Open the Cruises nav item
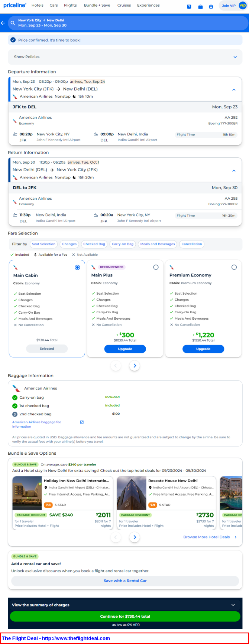 [124, 5]
